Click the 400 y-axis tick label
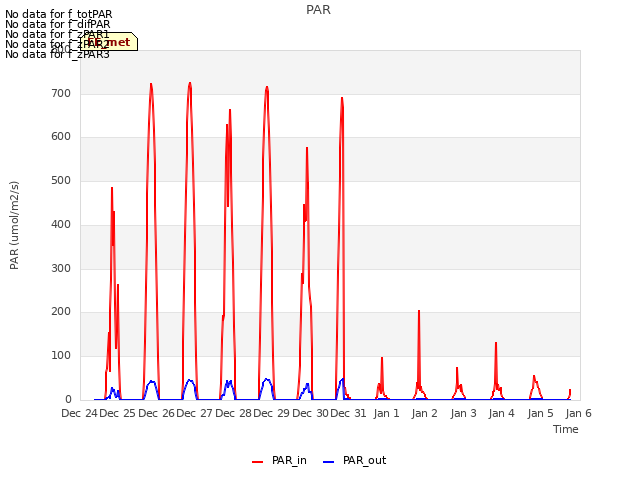The width and height of the screenshot is (640, 480). pyautogui.click(x=61, y=224)
